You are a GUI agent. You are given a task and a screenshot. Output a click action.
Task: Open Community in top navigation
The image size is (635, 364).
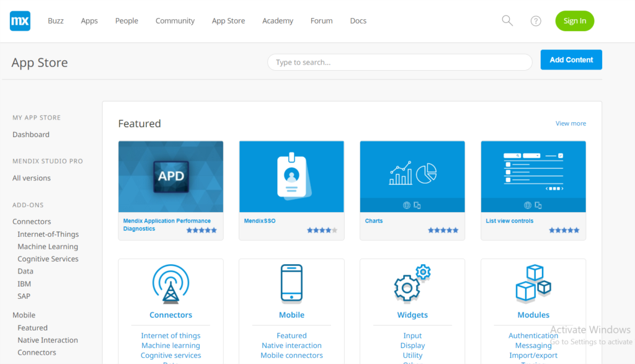(x=175, y=20)
